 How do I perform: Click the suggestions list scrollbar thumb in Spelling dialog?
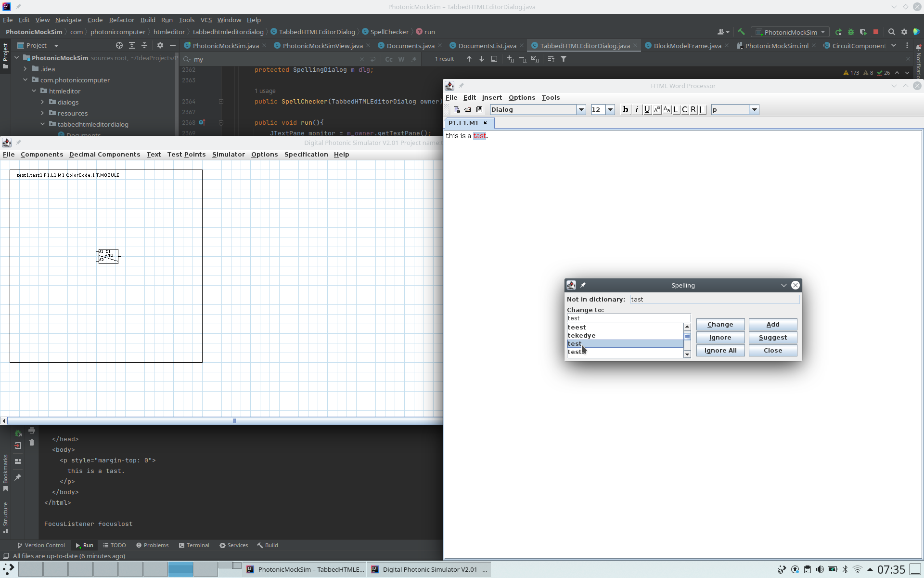click(687, 337)
